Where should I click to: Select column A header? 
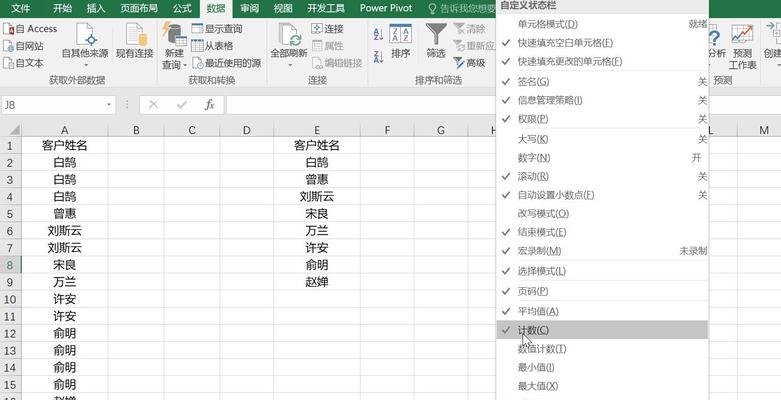65,131
